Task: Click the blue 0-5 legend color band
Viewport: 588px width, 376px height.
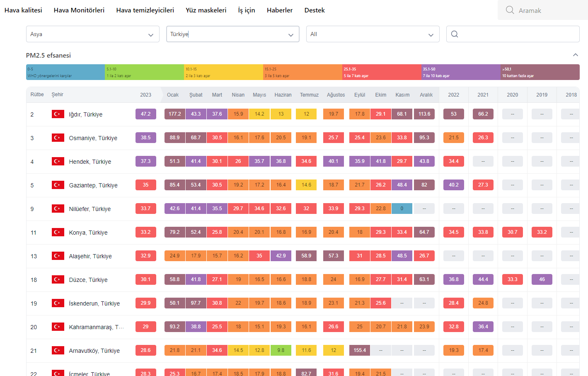Action: [x=65, y=72]
